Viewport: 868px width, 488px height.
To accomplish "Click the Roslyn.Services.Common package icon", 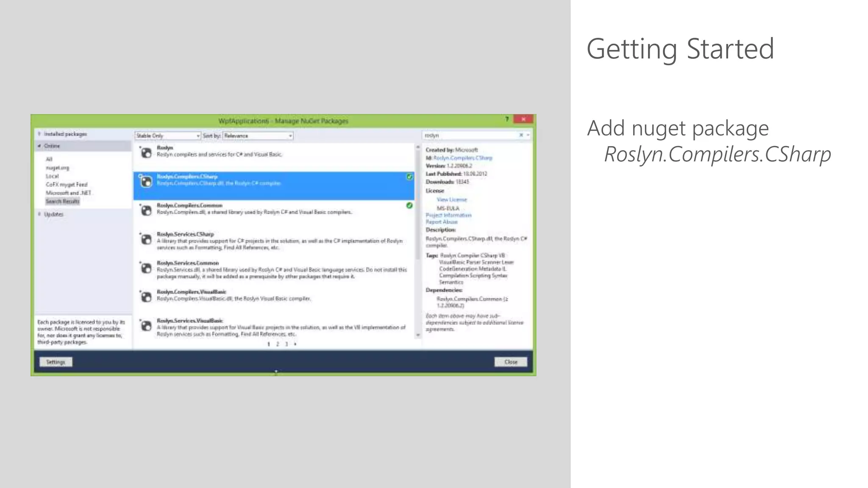I will pyautogui.click(x=146, y=268).
